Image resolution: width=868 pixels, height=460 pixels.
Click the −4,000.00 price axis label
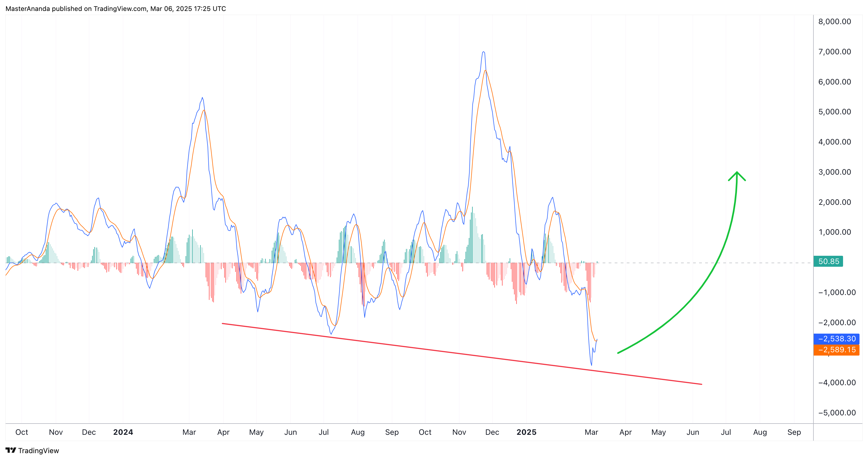pyautogui.click(x=837, y=383)
